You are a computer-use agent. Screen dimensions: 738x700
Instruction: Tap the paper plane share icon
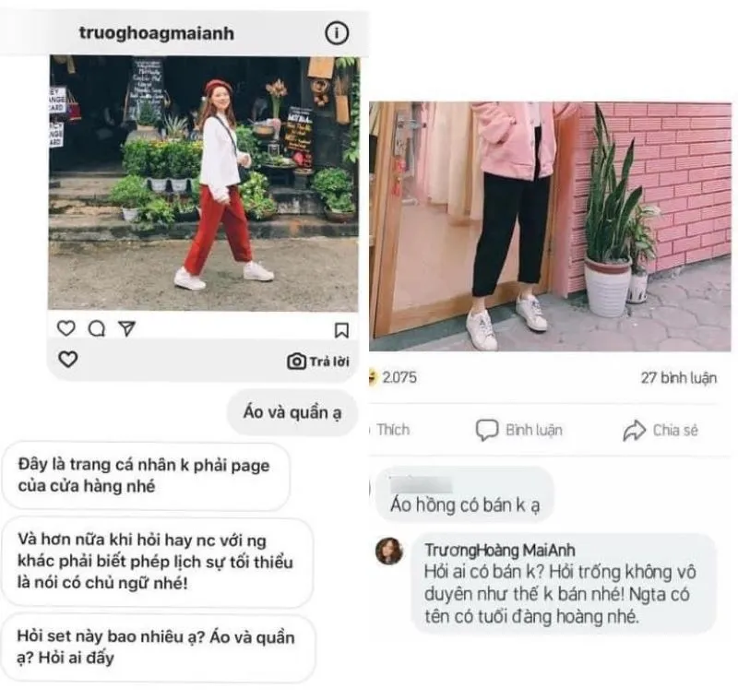(x=127, y=328)
